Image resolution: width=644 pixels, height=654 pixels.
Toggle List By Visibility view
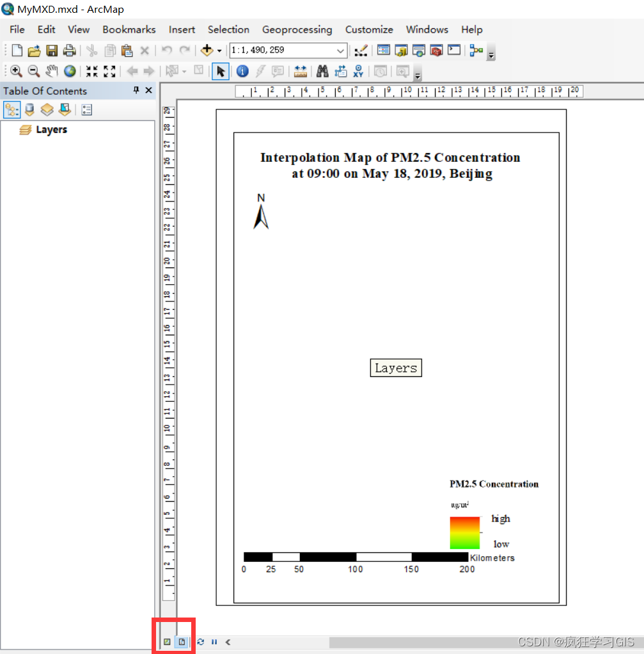pyautogui.click(x=47, y=109)
